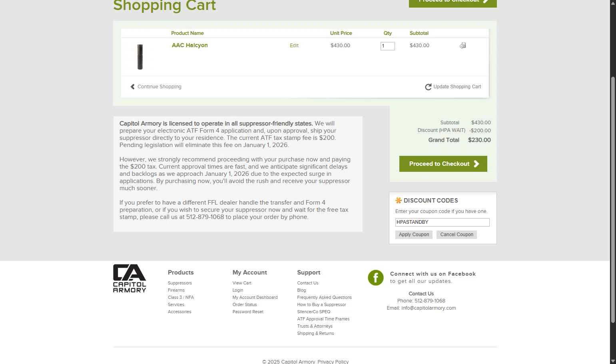Click Continue Shopping link
616x364 pixels.
[159, 87]
